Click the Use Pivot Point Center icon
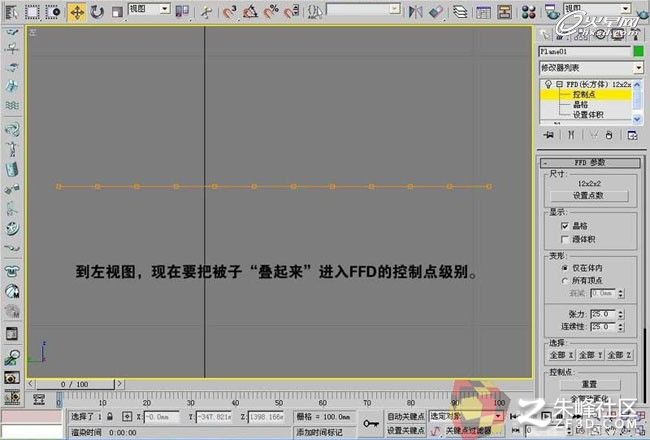The image size is (650, 440). coord(182,12)
